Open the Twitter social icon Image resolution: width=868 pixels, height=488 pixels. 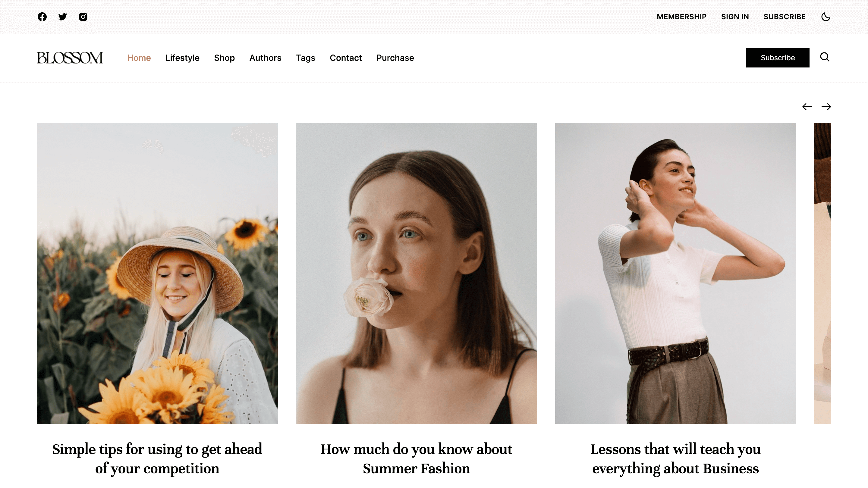63,17
